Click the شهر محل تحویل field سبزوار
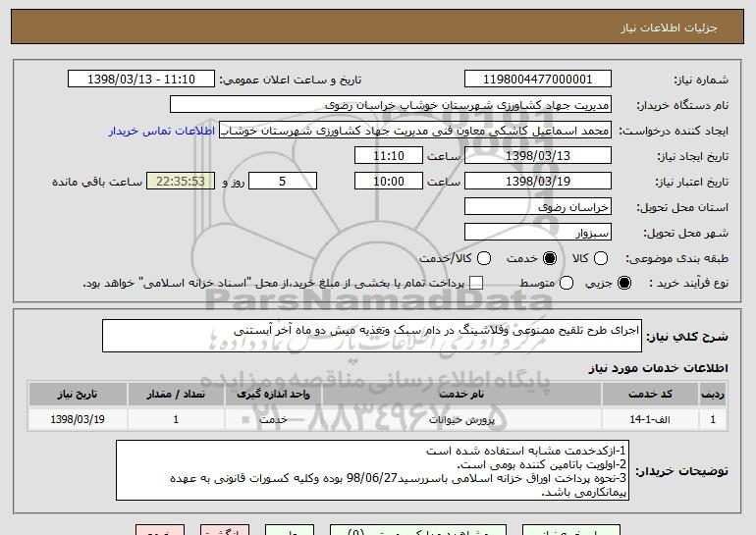 (538, 233)
